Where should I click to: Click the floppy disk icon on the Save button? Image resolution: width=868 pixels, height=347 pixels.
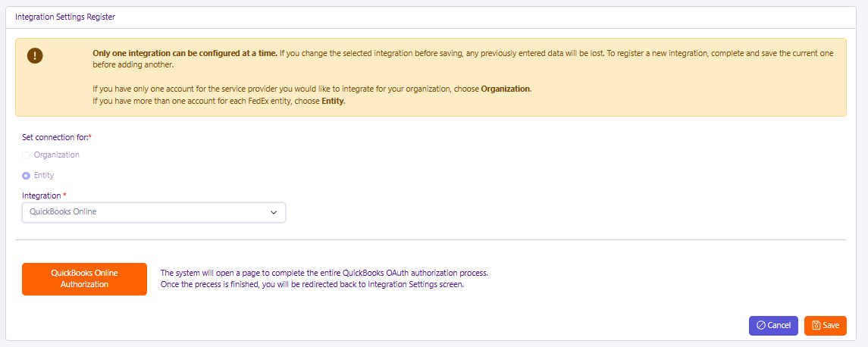(x=816, y=326)
